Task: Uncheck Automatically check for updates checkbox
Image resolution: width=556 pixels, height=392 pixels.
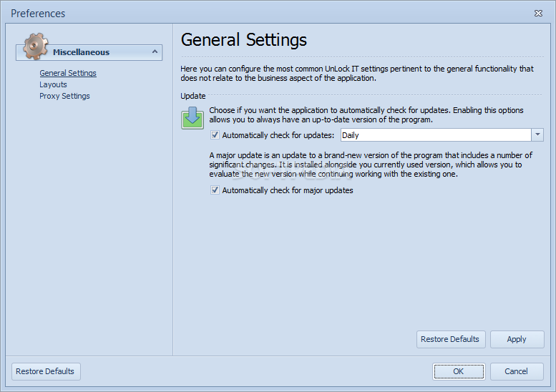Action: 215,135
